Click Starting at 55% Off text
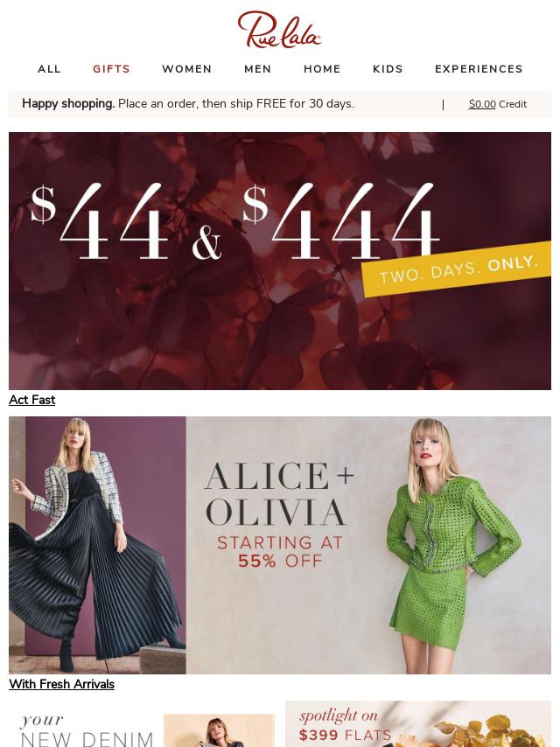Image resolution: width=560 pixels, height=747 pixels. point(280,551)
